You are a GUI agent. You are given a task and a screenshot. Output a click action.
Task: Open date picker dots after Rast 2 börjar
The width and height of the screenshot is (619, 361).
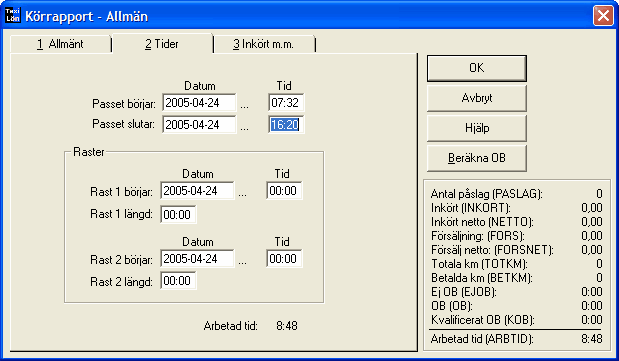pyautogui.click(x=243, y=262)
